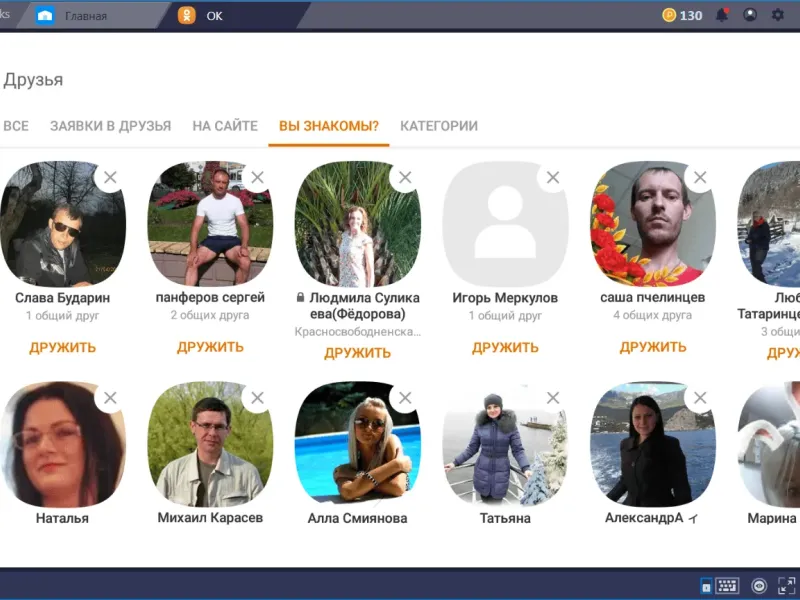Open the ЗАЯВКИ В ДРУЗЬЯ tab

[111, 126]
